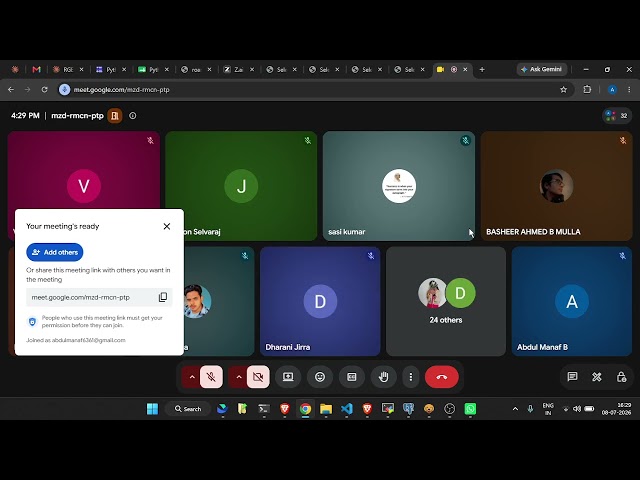Image resolution: width=640 pixels, height=480 pixels.
Task: Switch to the Zai tab
Action: pos(238,70)
